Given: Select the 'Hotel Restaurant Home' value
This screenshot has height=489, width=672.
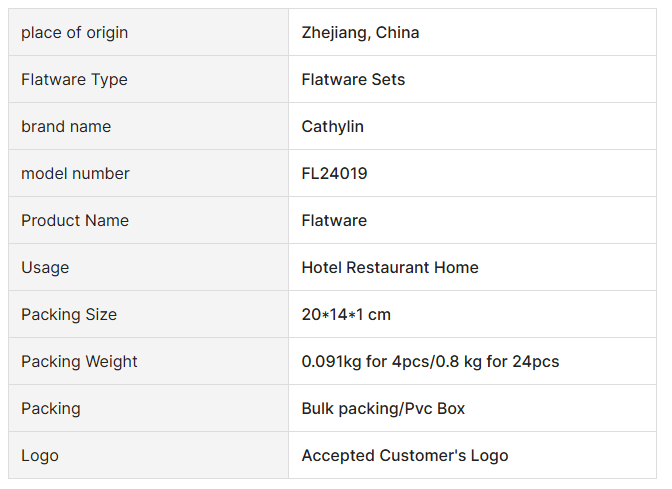Looking at the screenshot, I should coord(390,268).
